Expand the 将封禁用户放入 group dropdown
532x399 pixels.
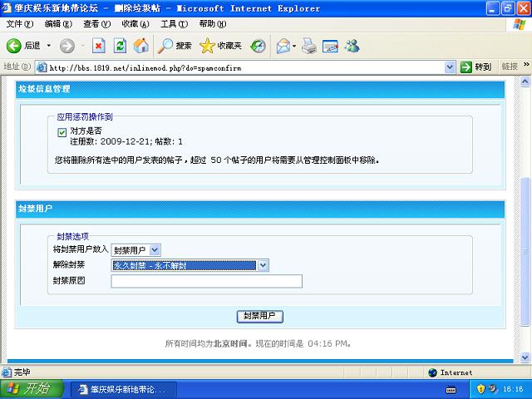pos(155,249)
